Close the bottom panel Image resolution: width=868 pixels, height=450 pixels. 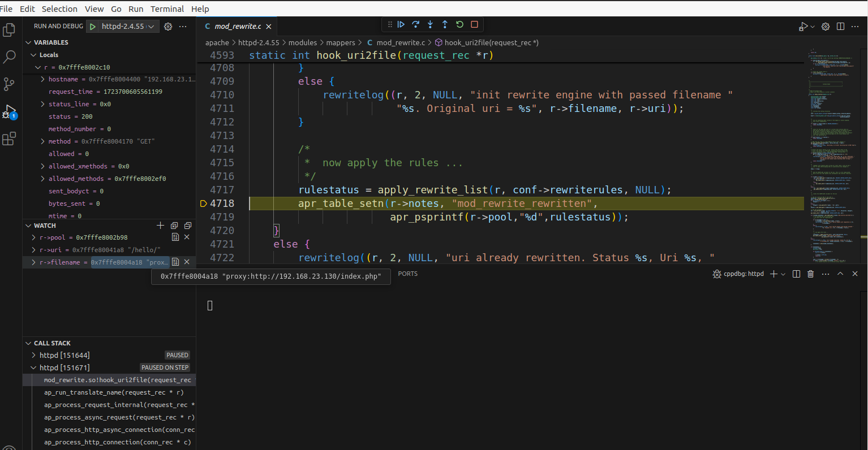tap(855, 274)
